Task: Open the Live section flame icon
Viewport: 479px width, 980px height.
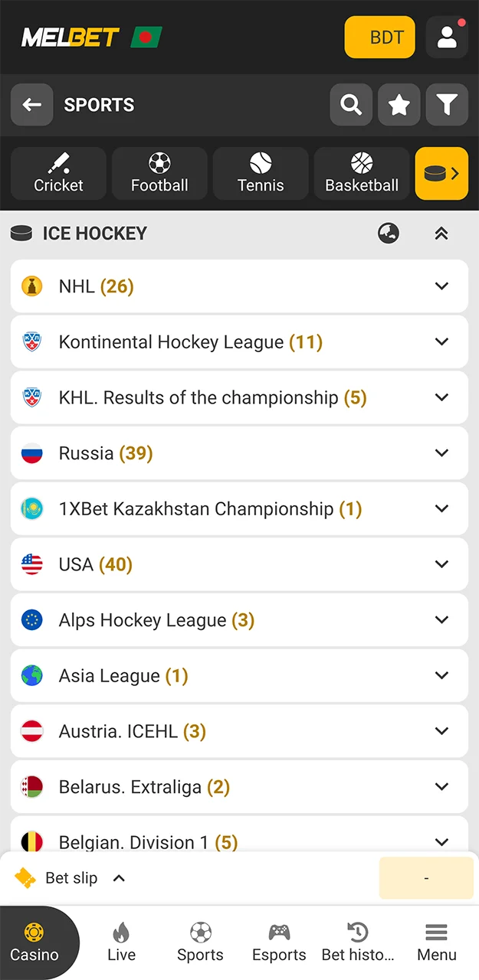Action: [121, 942]
